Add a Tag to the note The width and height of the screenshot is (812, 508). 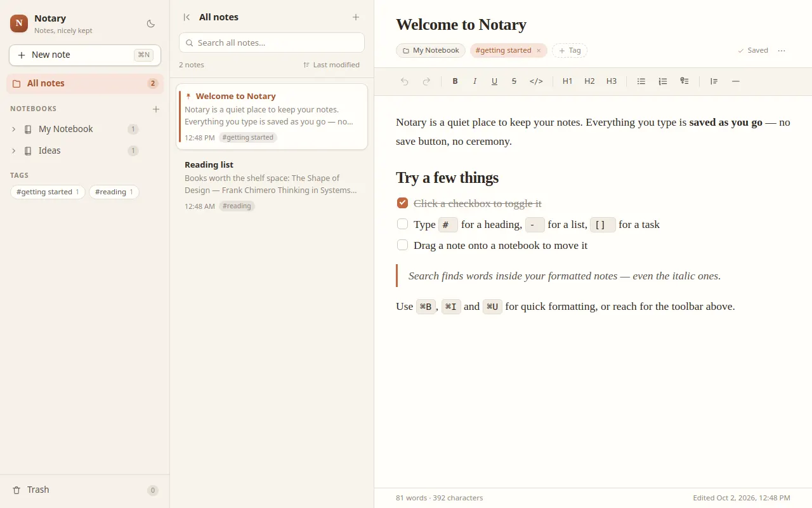tap(570, 51)
